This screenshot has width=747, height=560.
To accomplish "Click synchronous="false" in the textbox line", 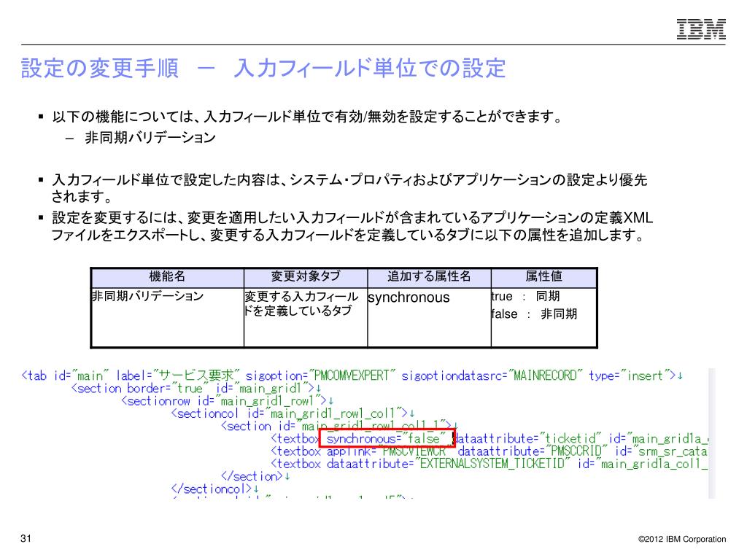I will [x=387, y=438].
